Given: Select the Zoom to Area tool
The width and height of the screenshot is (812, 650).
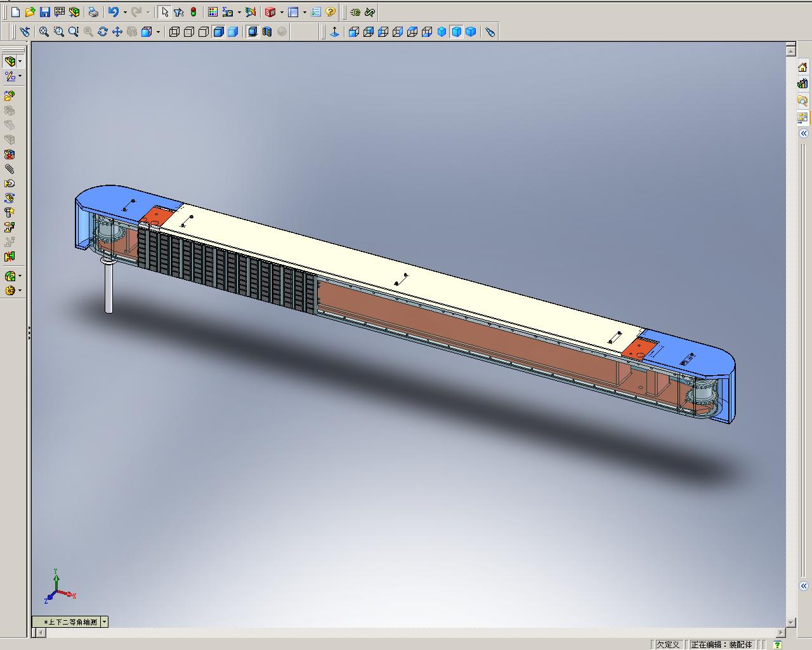Looking at the screenshot, I should pos(59,32).
